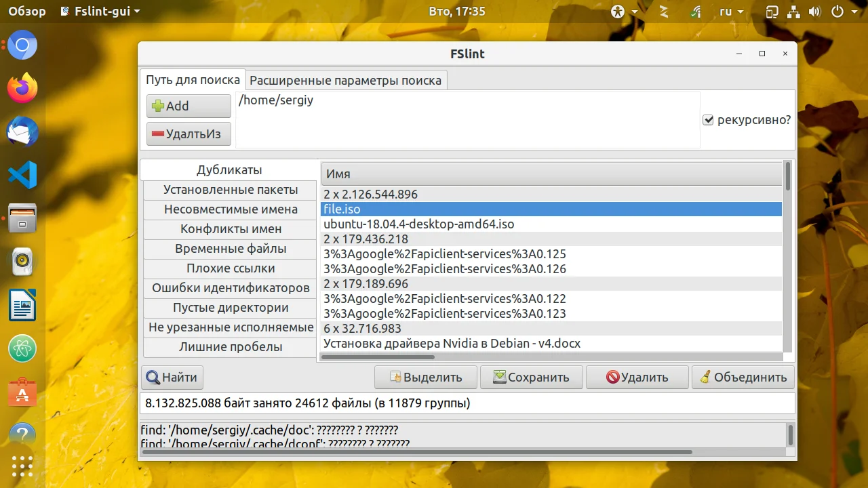
Task: Click the Сохранить save button
Action: [531, 378]
